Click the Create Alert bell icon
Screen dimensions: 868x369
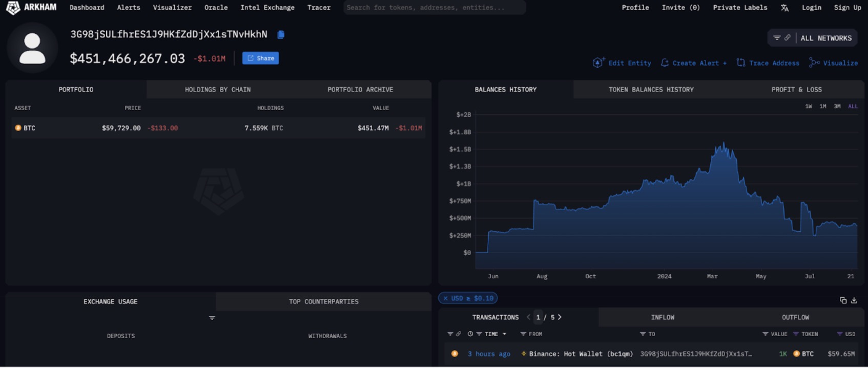665,63
